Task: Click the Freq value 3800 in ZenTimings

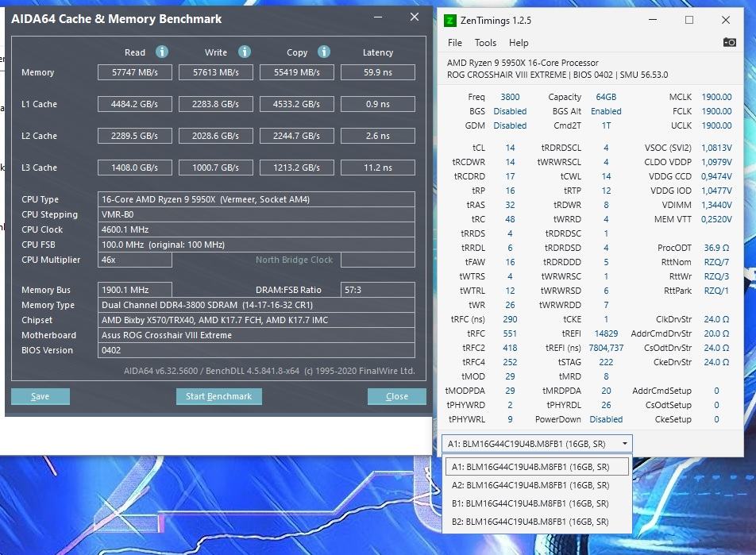Action: point(510,97)
